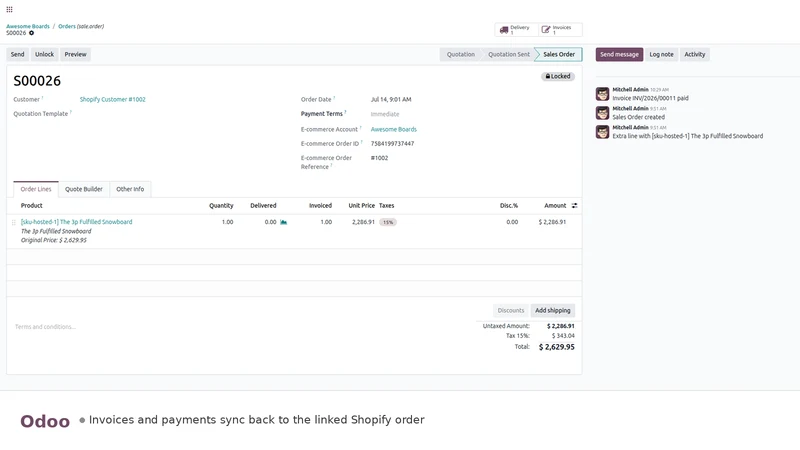Viewport: 800px width, 450px height.
Task: Click Mitchell Admin avatar on invoice paid message
Action: point(603,94)
